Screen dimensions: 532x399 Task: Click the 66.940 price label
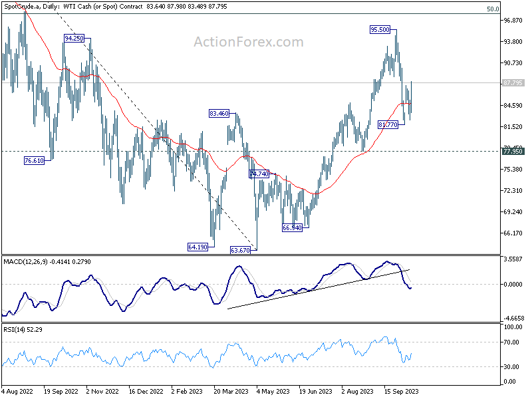click(x=292, y=227)
